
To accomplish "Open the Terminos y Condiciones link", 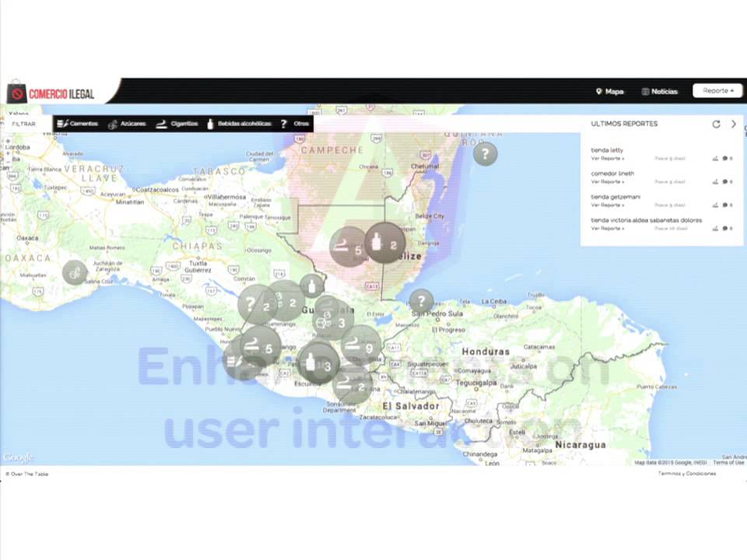I will pyautogui.click(x=686, y=474).
